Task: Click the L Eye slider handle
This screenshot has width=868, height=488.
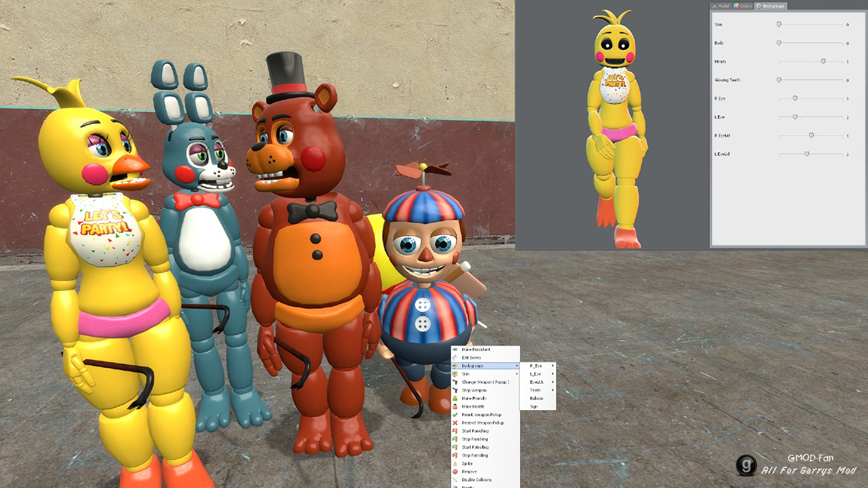Action: point(795,117)
